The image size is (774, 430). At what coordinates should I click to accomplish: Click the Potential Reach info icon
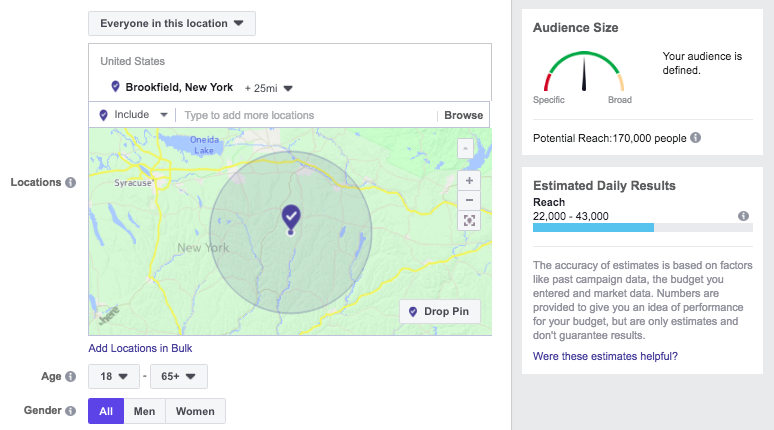click(695, 137)
